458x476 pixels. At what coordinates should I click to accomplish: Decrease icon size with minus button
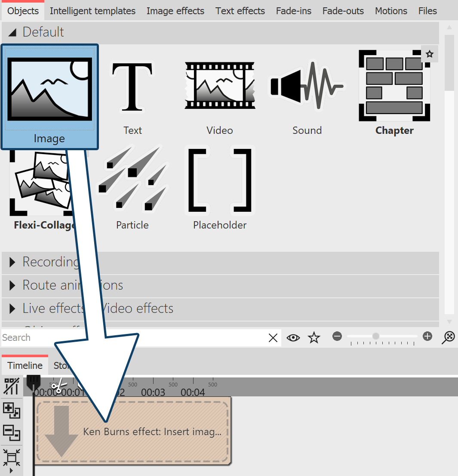tap(337, 337)
